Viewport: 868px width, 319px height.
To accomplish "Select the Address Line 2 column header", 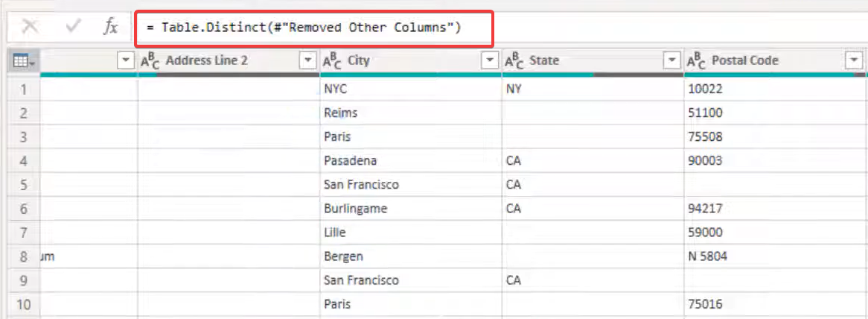I will tap(228, 61).
